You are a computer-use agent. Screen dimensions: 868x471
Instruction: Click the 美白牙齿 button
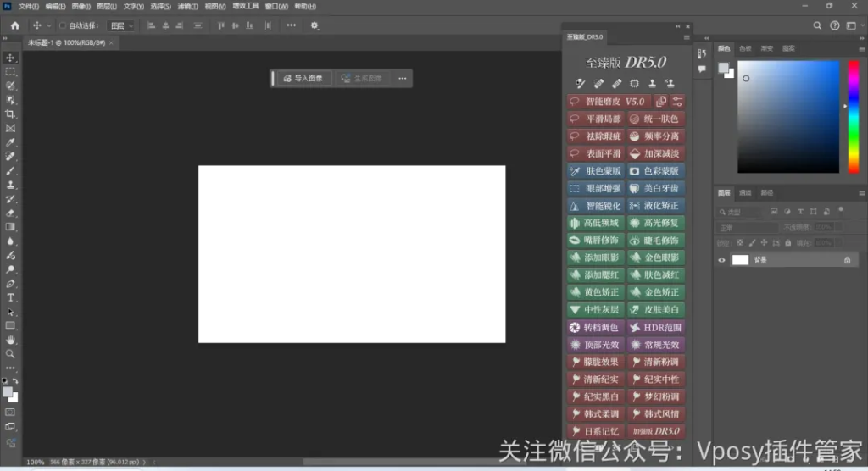point(656,188)
